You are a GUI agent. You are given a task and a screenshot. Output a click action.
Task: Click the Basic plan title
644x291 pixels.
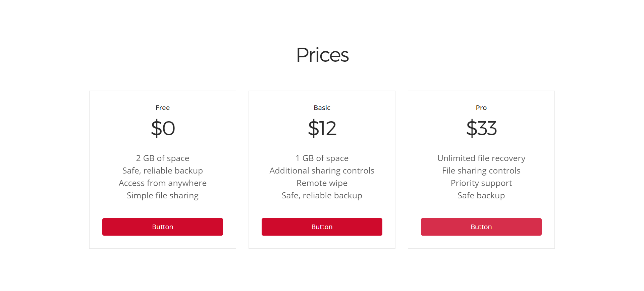click(322, 108)
